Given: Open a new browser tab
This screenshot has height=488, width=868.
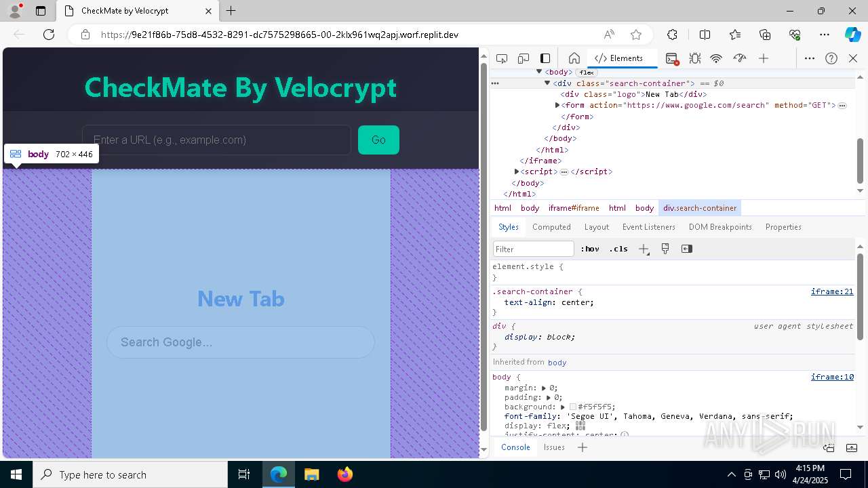Looking at the screenshot, I should pyautogui.click(x=231, y=11).
